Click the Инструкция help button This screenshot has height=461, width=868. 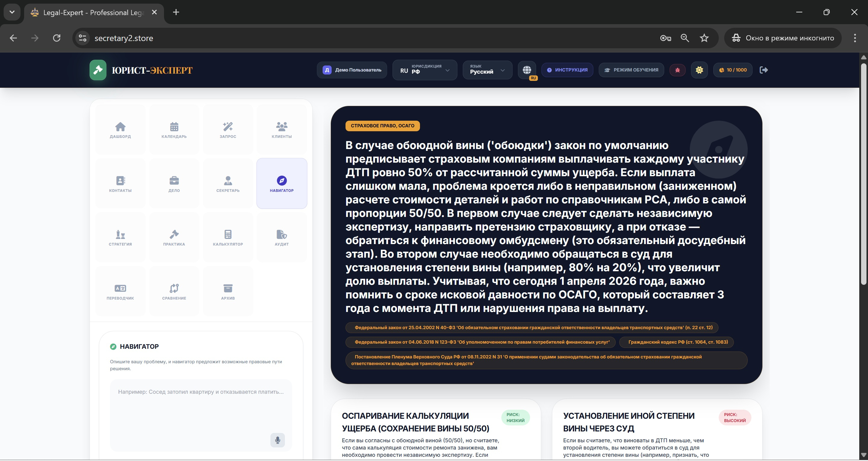coord(567,70)
